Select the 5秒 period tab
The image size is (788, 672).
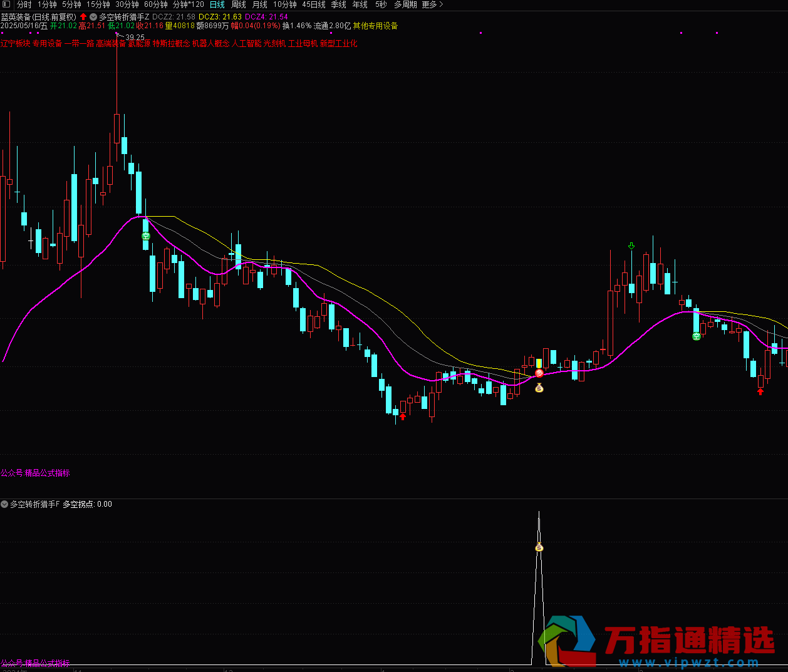click(381, 4)
